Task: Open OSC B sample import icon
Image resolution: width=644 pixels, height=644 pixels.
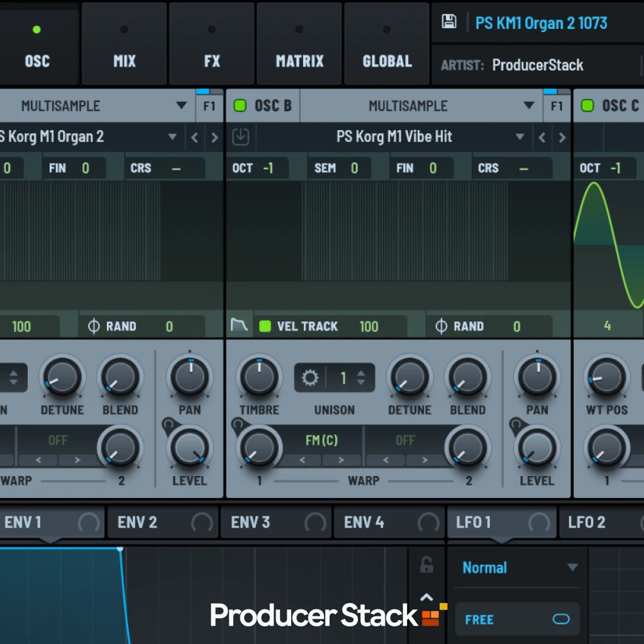Action: coord(241,136)
